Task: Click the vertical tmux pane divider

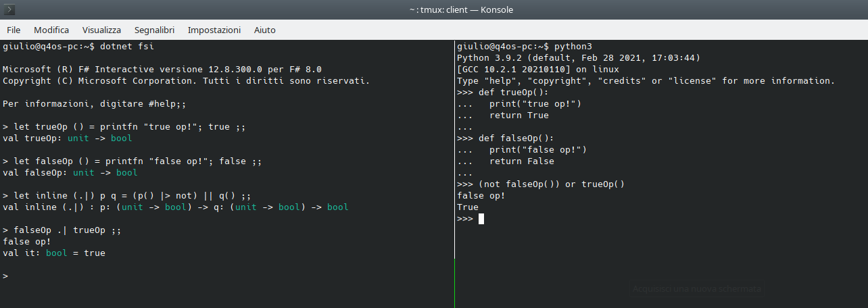Action: pyautogui.click(x=455, y=169)
